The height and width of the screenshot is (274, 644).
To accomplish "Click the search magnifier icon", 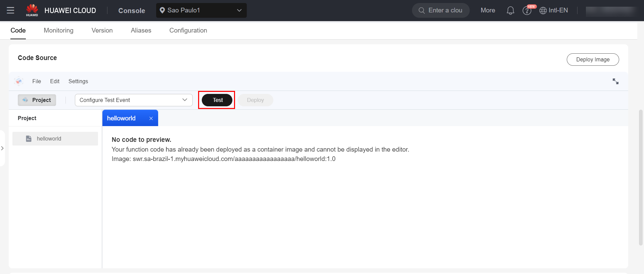I will (x=421, y=10).
